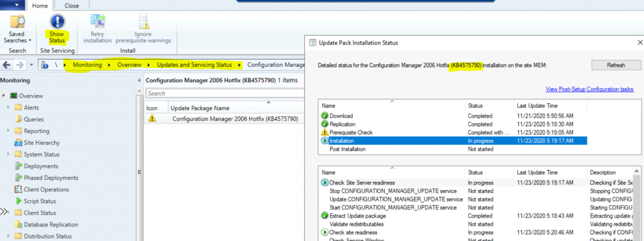
Task: Expand the Distribution Status tree node
Action: tap(9, 236)
